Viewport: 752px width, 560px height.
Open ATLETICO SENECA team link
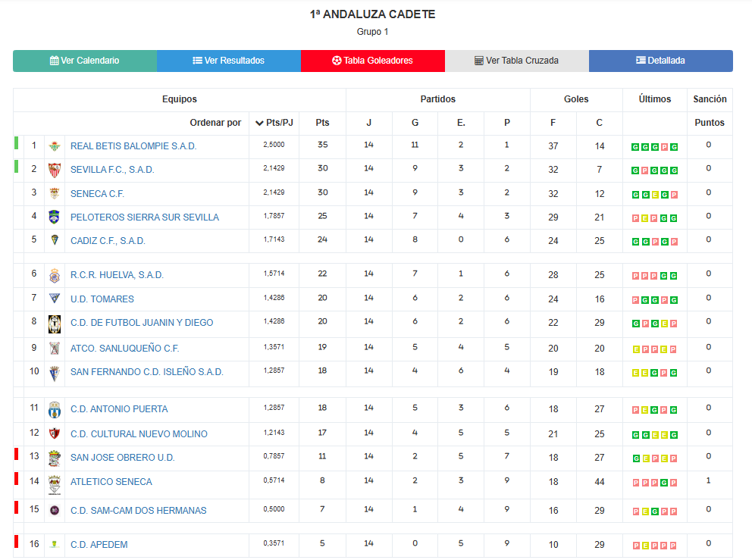(x=111, y=482)
